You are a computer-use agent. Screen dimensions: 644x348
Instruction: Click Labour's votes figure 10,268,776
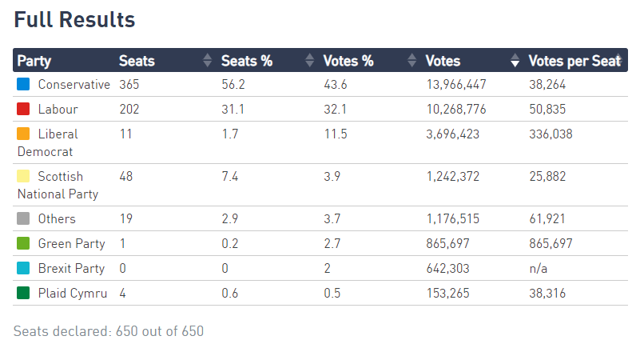(456, 109)
